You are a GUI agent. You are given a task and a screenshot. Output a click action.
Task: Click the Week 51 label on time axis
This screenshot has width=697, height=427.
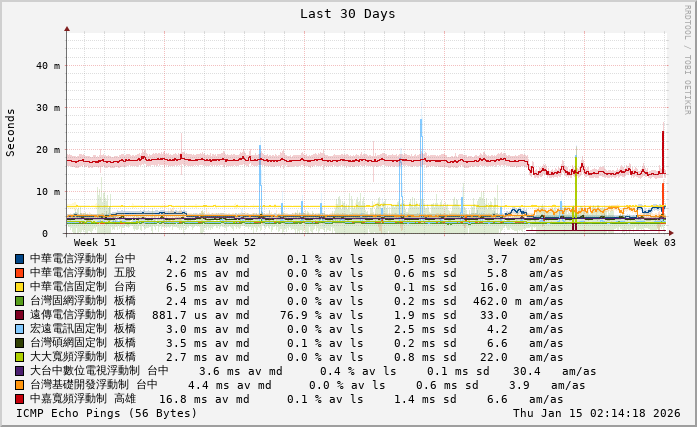click(x=95, y=243)
